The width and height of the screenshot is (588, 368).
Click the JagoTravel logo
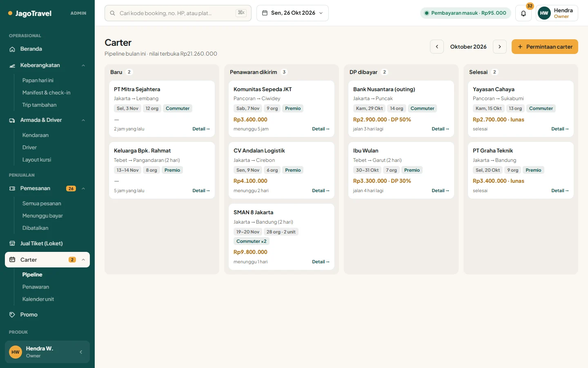30,13
